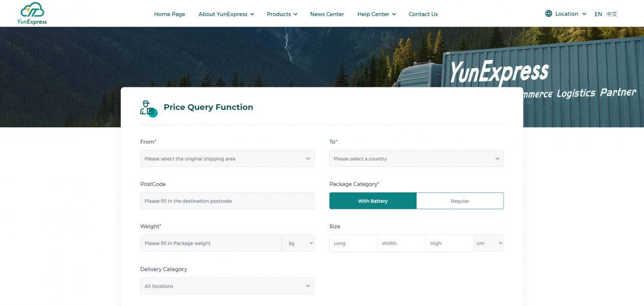The height and width of the screenshot is (306, 644).
Task: Click the Package weight input field
Action: 210,243
